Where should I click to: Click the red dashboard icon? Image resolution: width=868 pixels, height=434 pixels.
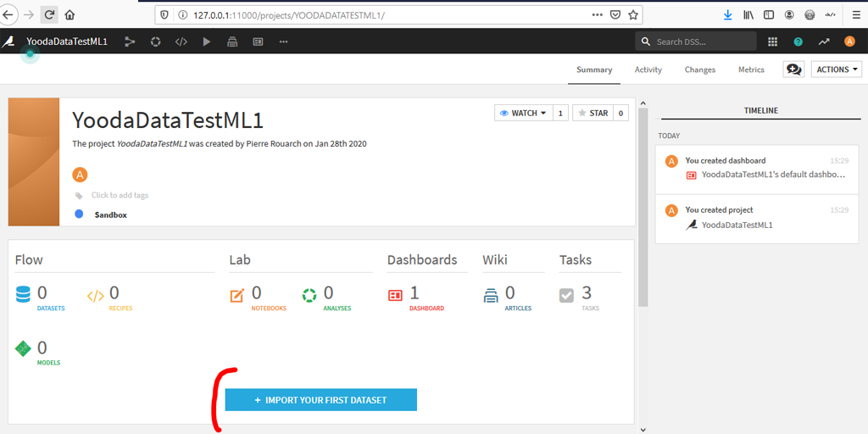tap(395, 296)
